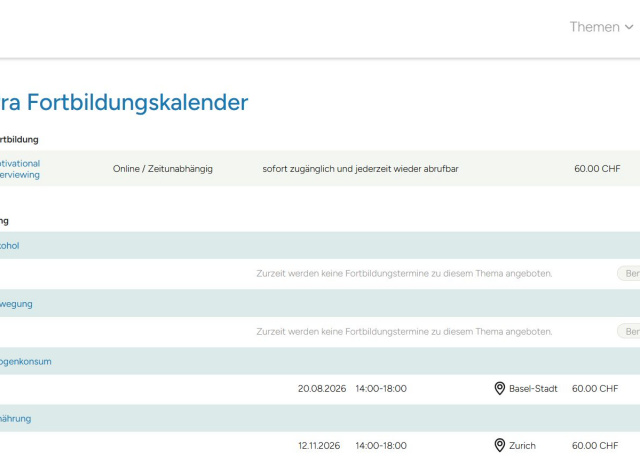Select the 20.08.2026 course date
The height and width of the screenshot is (460, 640).
tap(319, 388)
